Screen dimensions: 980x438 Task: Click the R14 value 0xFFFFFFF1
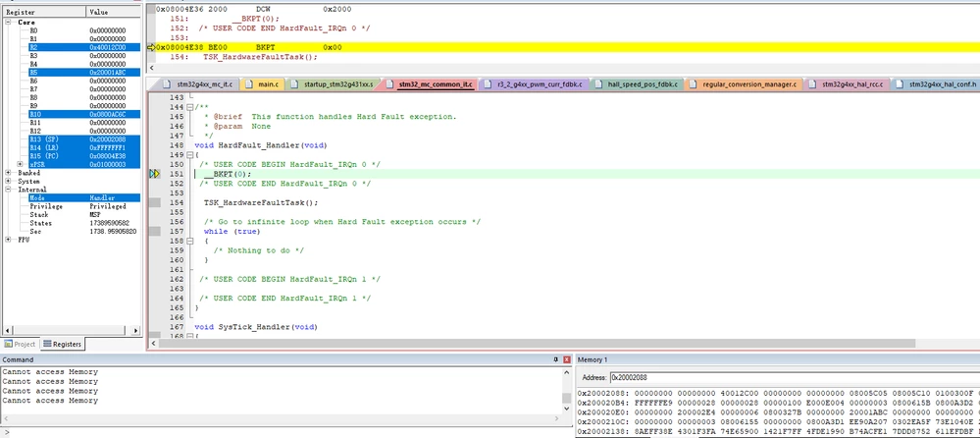[x=108, y=147]
